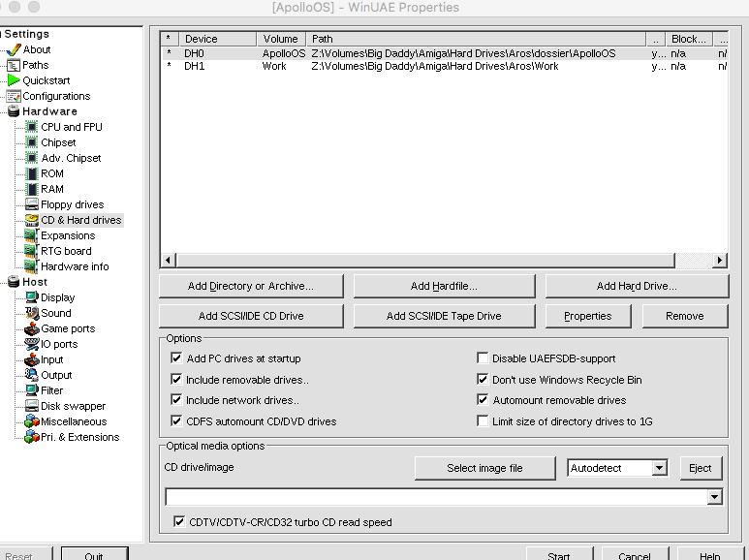The width and height of the screenshot is (749, 560).
Task: Toggle Include network drives checkbox
Action: (x=176, y=400)
